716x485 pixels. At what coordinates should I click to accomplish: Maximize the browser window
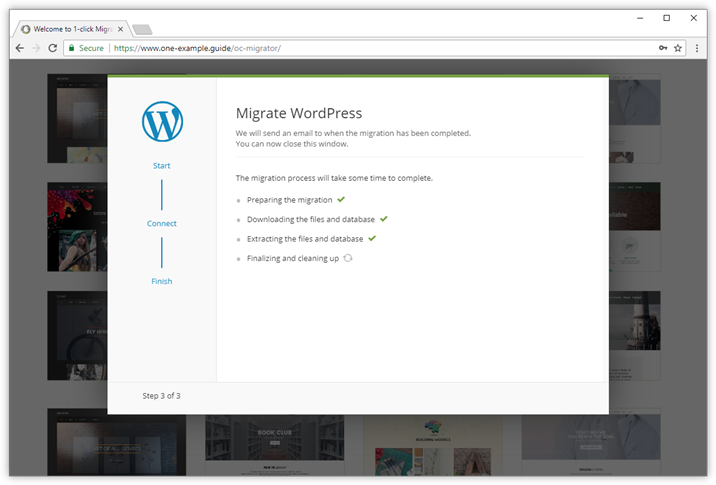coord(667,18)
